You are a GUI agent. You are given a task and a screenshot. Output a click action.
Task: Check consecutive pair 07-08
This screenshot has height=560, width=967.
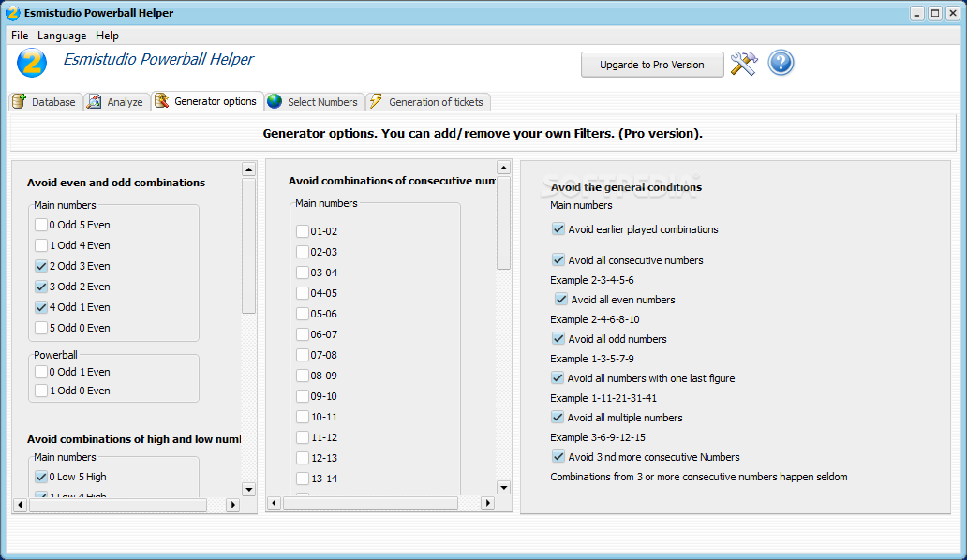pos(303,355)
